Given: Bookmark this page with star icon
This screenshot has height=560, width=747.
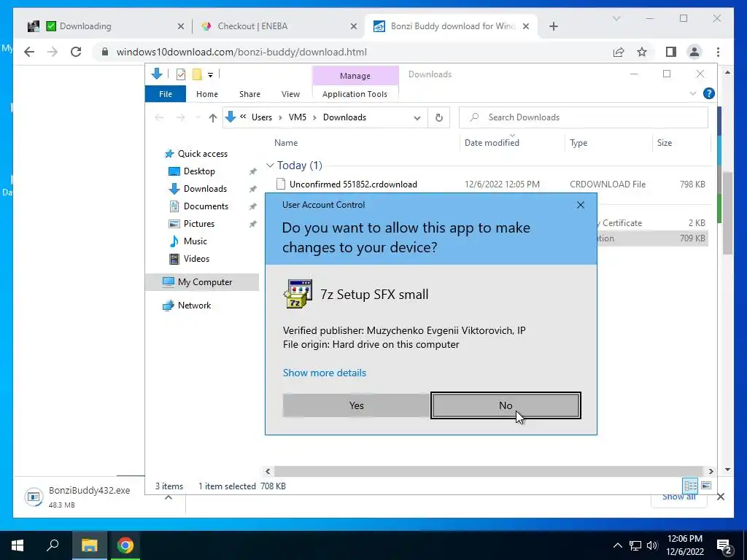Looking at the screenshot, I should [x=642, y=52].
